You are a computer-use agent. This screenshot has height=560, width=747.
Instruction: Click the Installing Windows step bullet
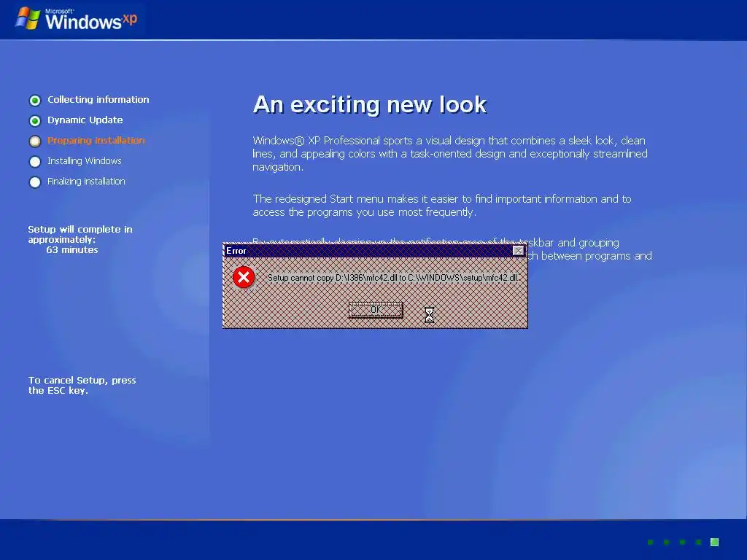coord(35,162)
